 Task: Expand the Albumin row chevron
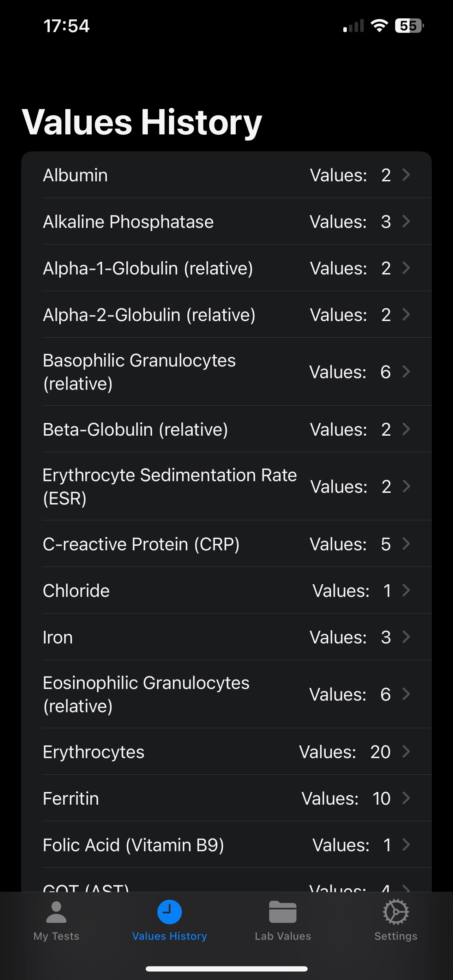(406, 175)
